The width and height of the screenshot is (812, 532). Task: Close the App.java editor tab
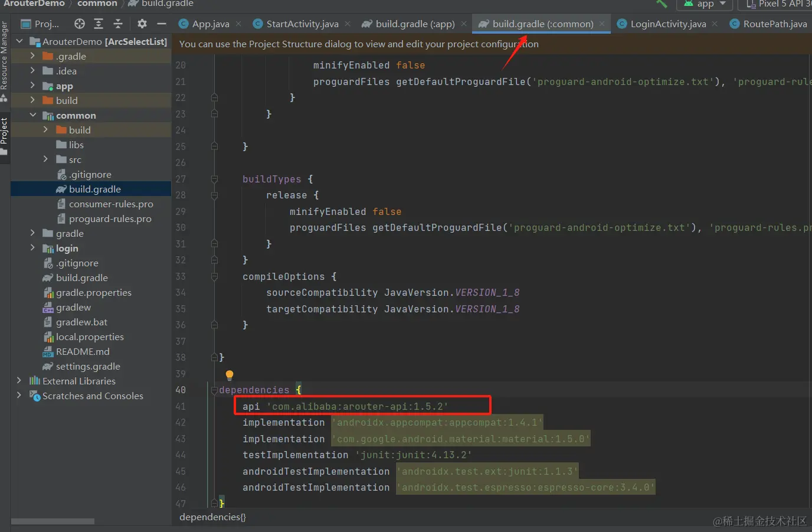(238, 24)
